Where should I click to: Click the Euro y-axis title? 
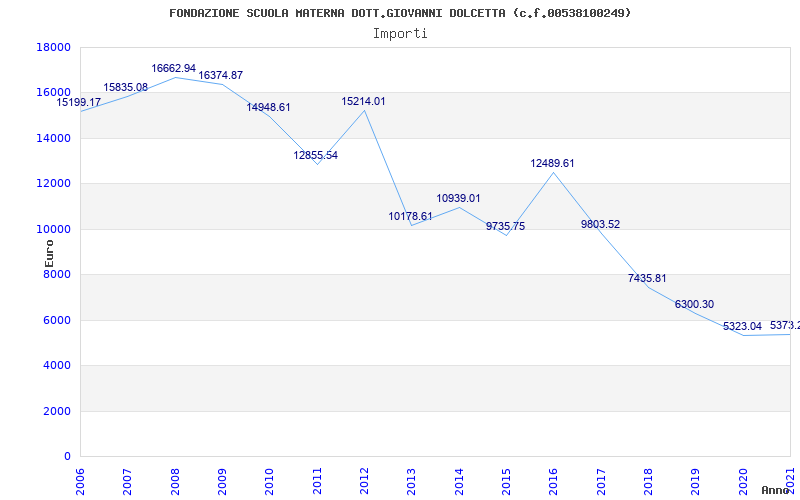tap(49, 254)
